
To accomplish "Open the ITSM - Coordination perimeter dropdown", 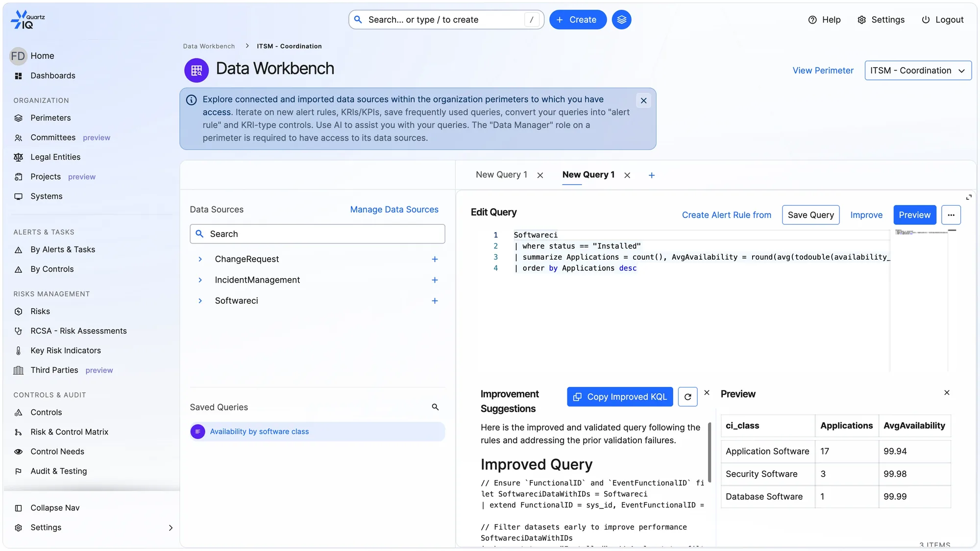I will (918, 71).
